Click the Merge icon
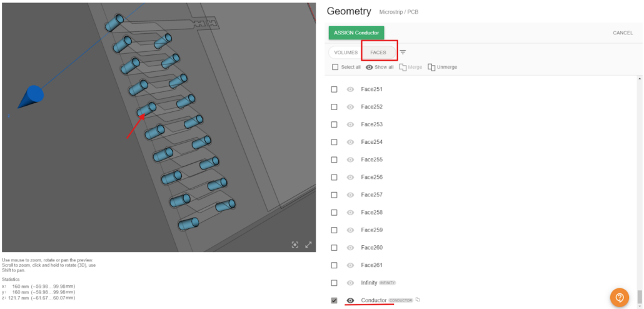Screen dimensions: 644x309 (x=403, y=67)
